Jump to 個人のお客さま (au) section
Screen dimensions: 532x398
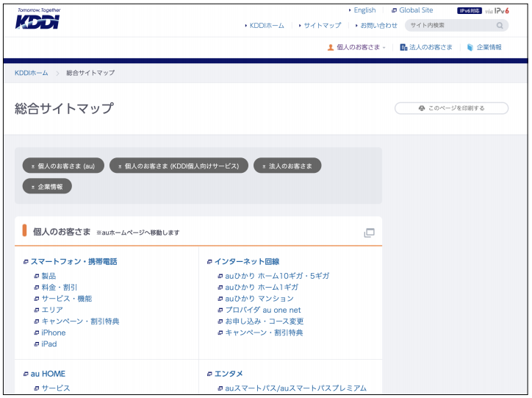point(63,166)
